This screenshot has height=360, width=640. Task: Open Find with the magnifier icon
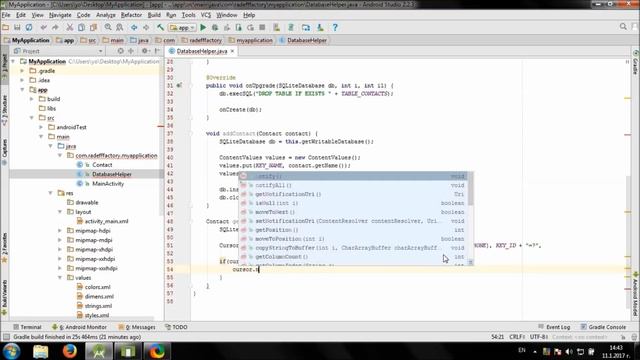coord(108,27)
